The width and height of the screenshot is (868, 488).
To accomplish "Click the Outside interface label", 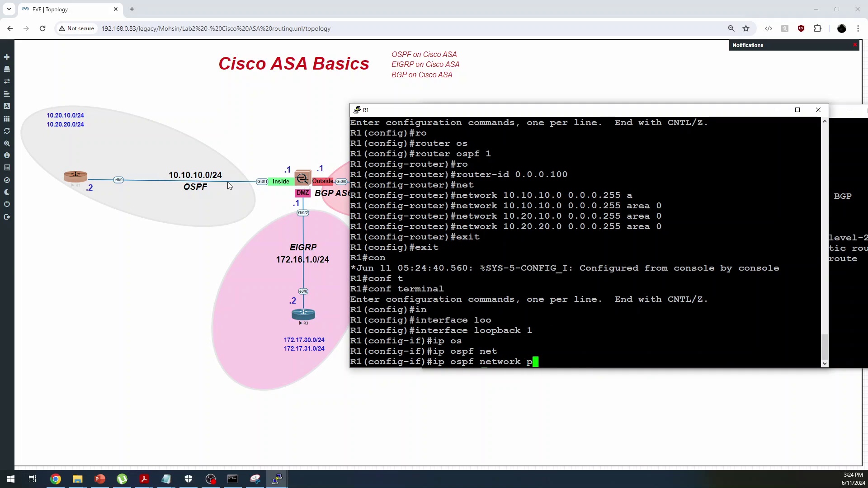I will [x=323, y=181].
